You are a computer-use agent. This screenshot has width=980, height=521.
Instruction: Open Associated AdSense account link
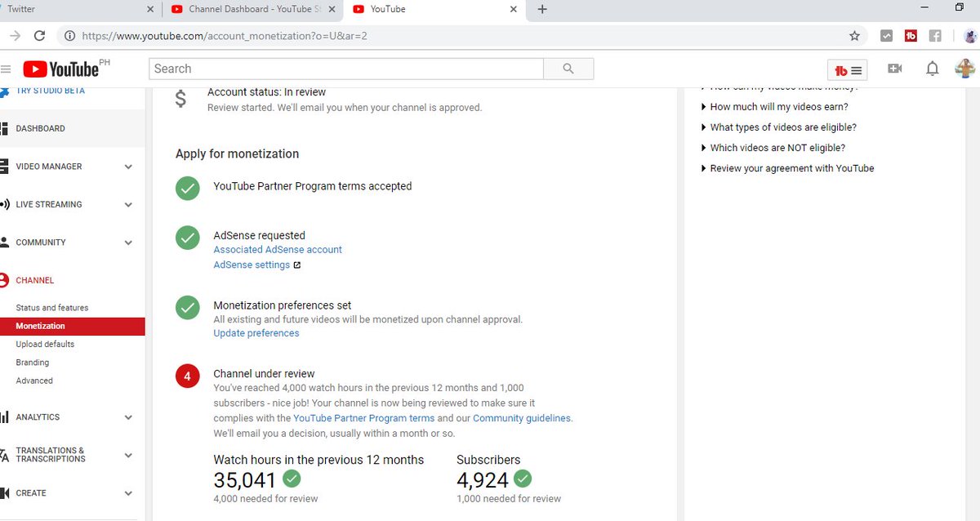[x=278, y=250]
